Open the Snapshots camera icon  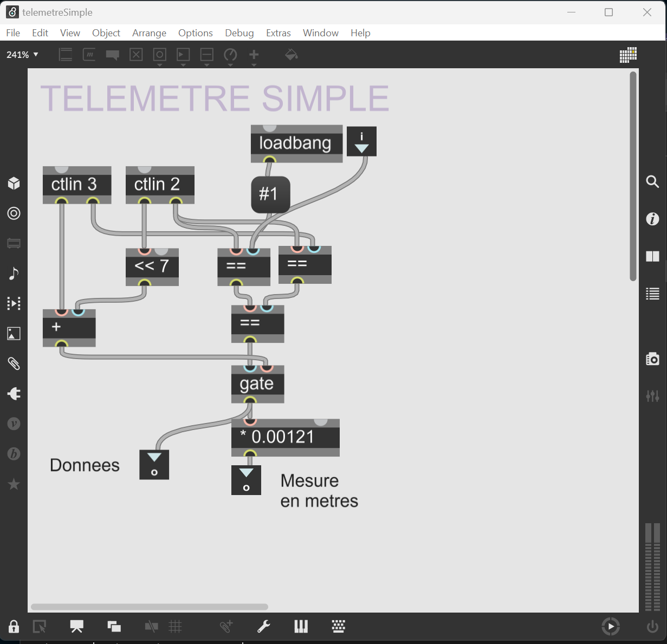click(x=653, y=359)
